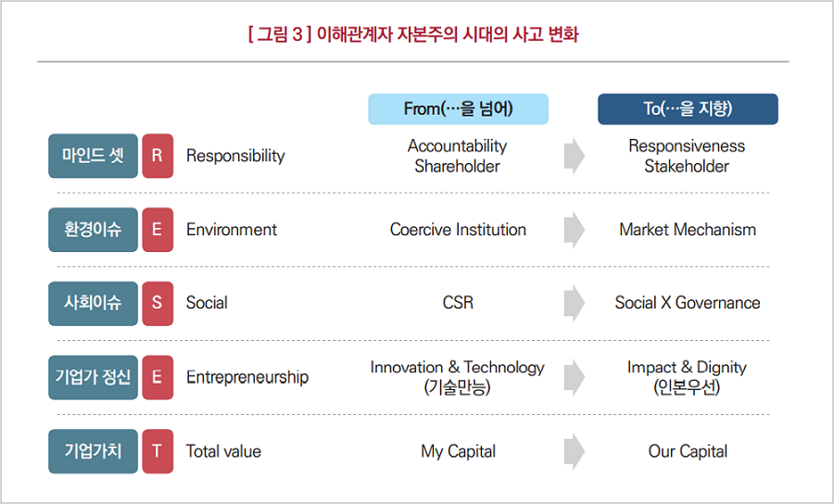
Task: Click the 기업가 정신 label box
Action: point(93,377)
